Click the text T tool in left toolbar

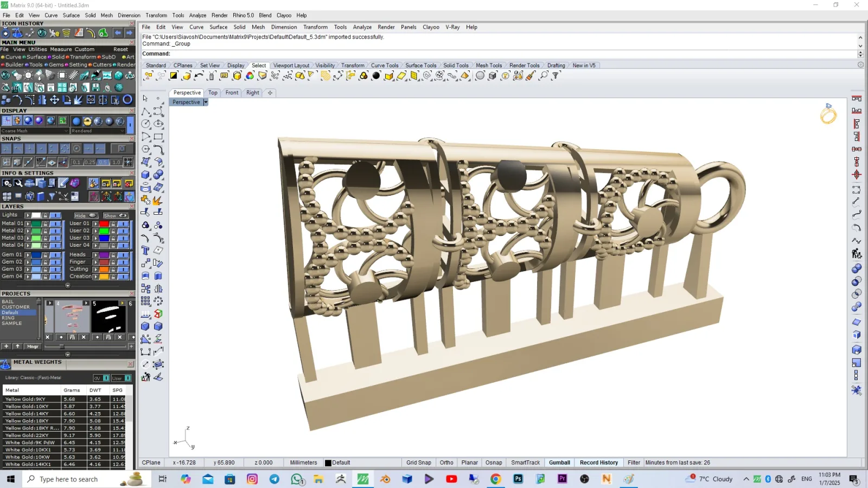tap(145, 251)
